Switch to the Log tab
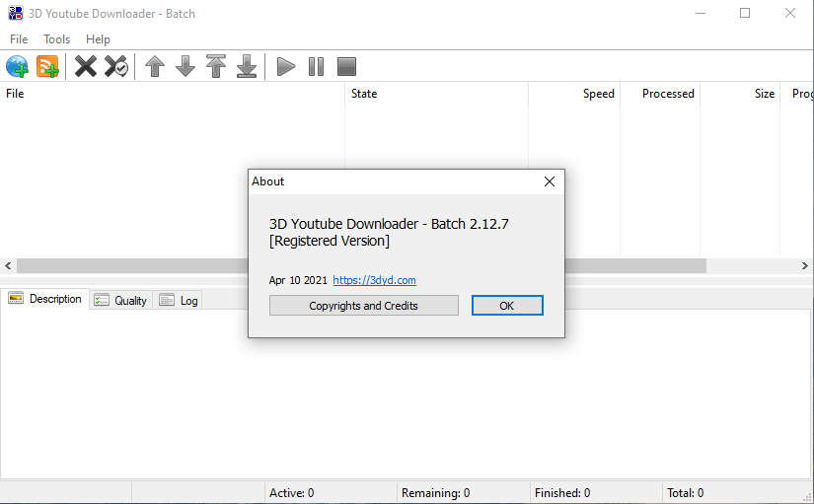The image size is (814, 504). pos(178,301)
